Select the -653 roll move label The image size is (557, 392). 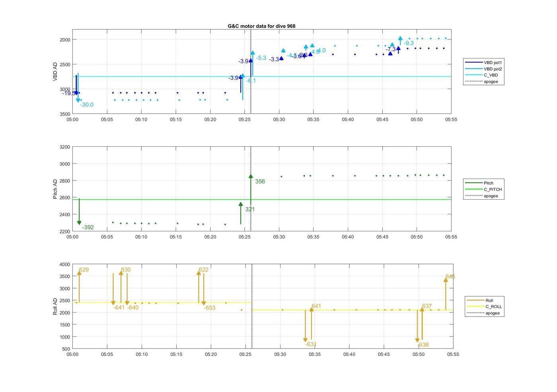pyautogui.click(x=209, y=308)
